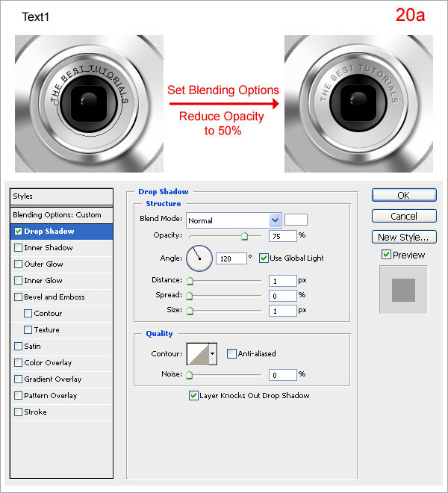Enable the Color Overlay checkbox
This screenshot has width=448, height=493.
[18, 362]
